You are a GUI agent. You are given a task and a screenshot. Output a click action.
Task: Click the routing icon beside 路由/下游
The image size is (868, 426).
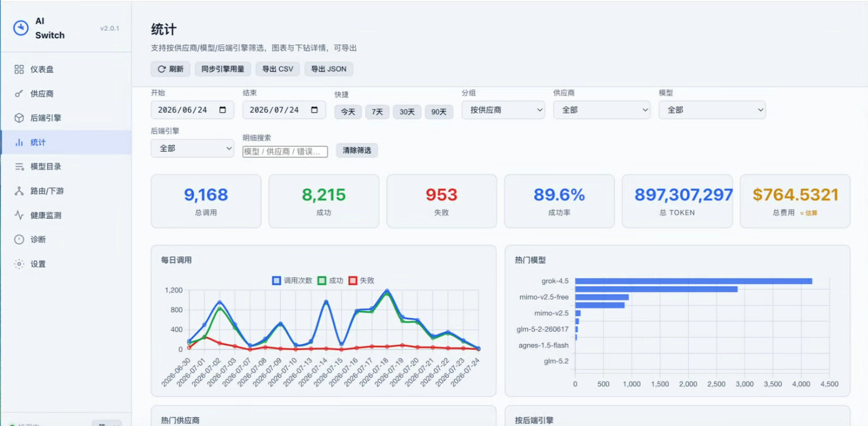pyautogui.click(x=19, y=191)
